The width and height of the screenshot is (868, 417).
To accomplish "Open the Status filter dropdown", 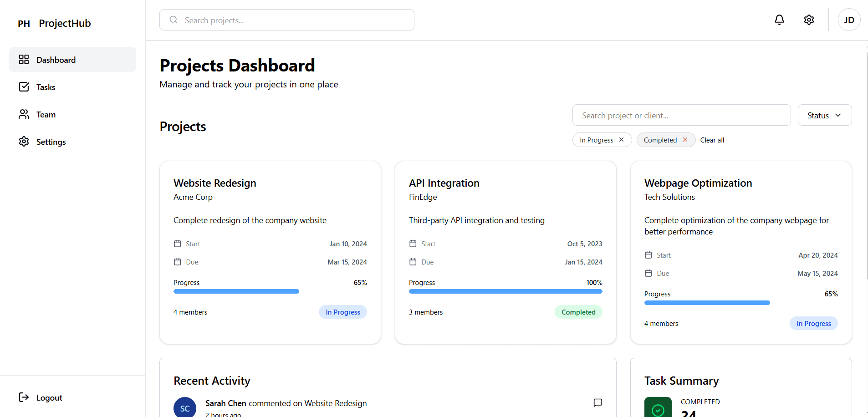I will (824, 115).
